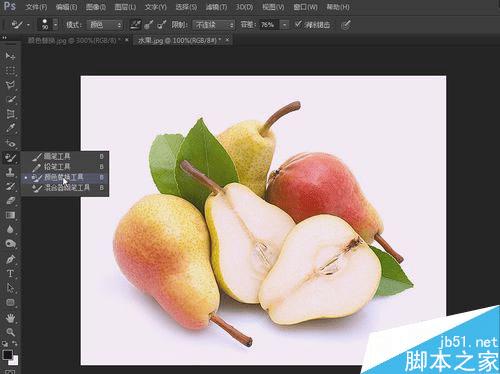
Task: Select the Crop tool
Action: 10,114
